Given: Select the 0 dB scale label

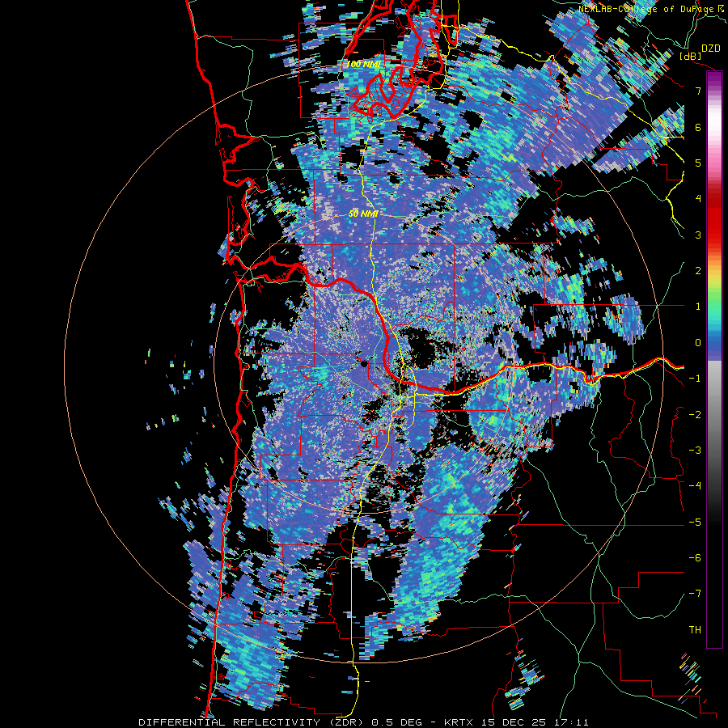Looking at the screenshot, I should point(698,343).
